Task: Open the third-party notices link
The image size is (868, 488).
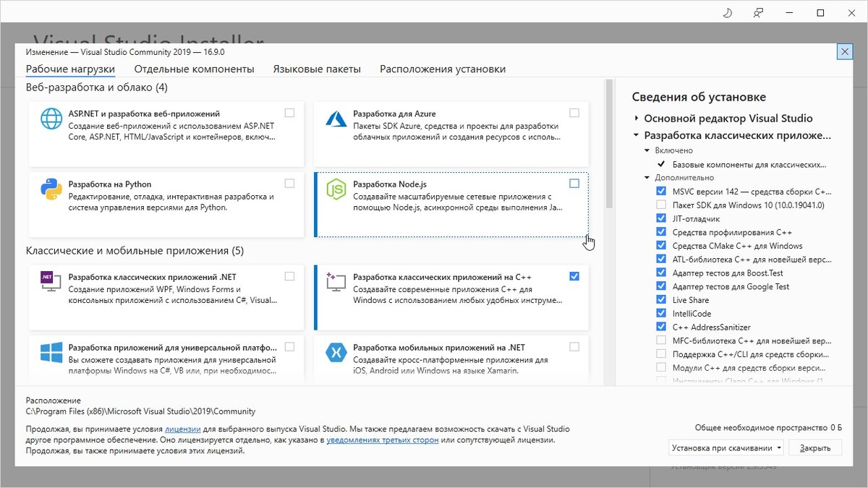Action: click(x=382, y=440)
